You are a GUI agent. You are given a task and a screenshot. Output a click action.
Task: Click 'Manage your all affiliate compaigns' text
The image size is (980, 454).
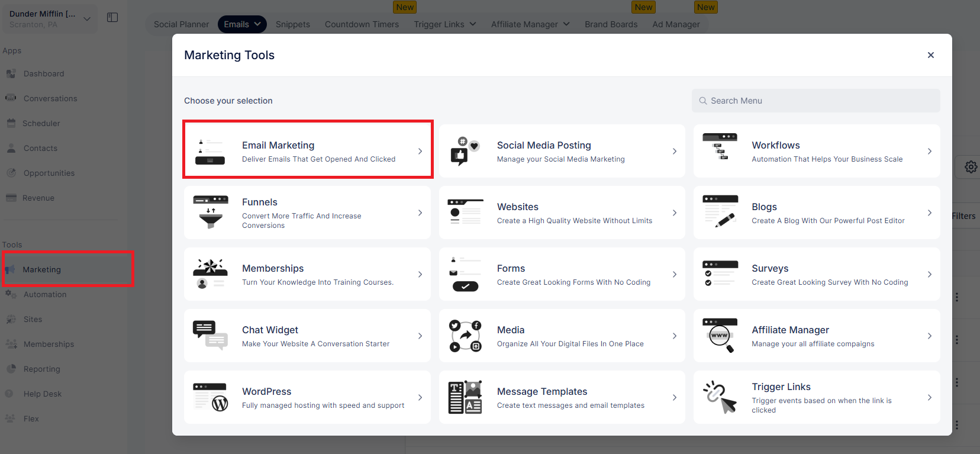point(813,344)
